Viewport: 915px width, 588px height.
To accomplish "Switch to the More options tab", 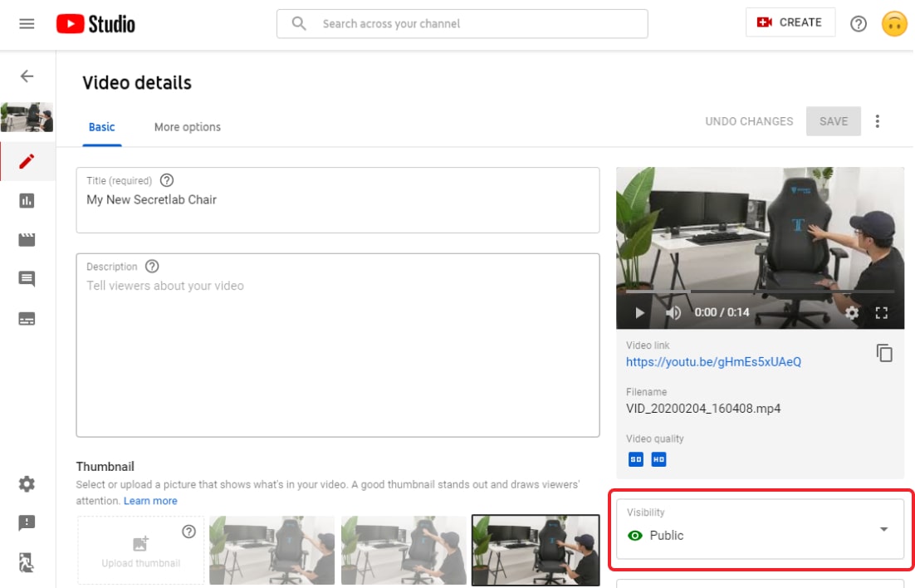I will [x=188, y=127].
